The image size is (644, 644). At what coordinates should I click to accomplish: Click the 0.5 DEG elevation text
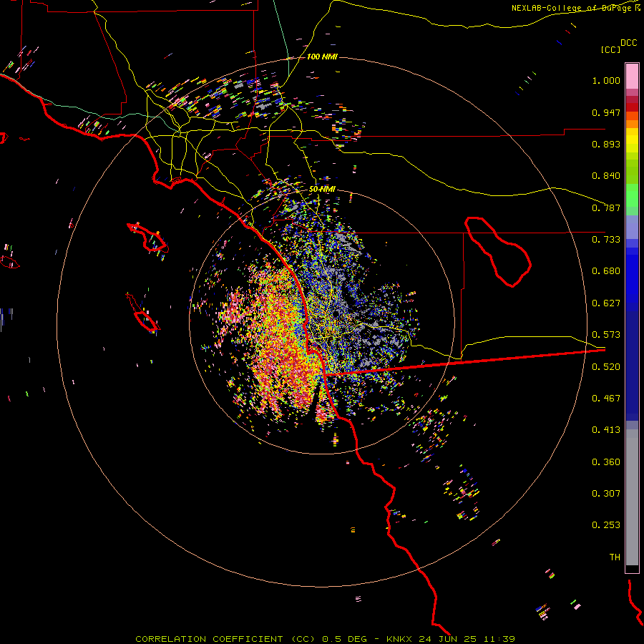click(344, 639)
